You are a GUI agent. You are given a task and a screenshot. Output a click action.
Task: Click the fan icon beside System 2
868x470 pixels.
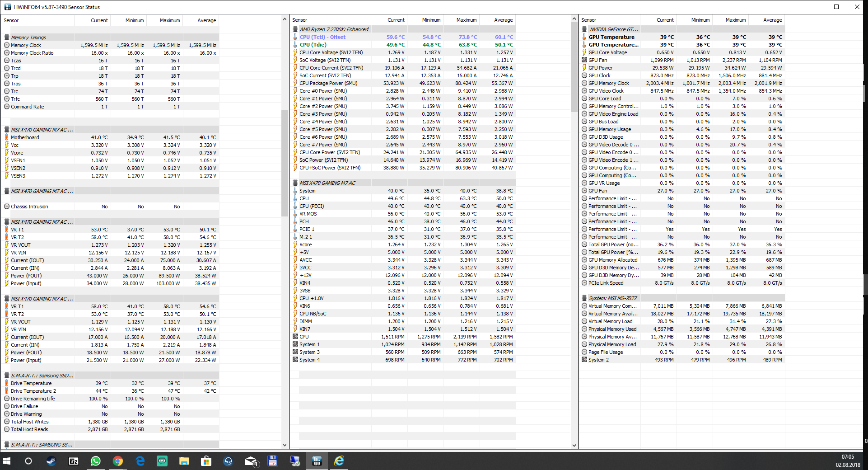pyautogui.click(x=584, y=360)
